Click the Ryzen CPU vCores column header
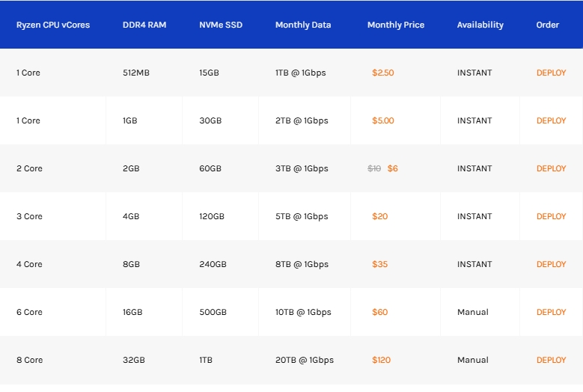This screenshot has height=392, width=583. [x=53, y=25]
